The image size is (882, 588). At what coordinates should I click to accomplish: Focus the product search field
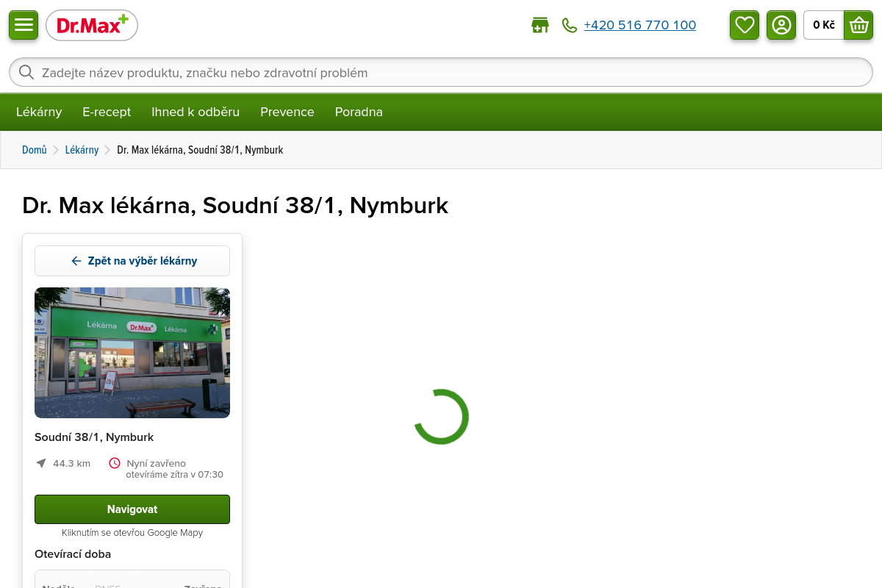click(x=441, y=73)
